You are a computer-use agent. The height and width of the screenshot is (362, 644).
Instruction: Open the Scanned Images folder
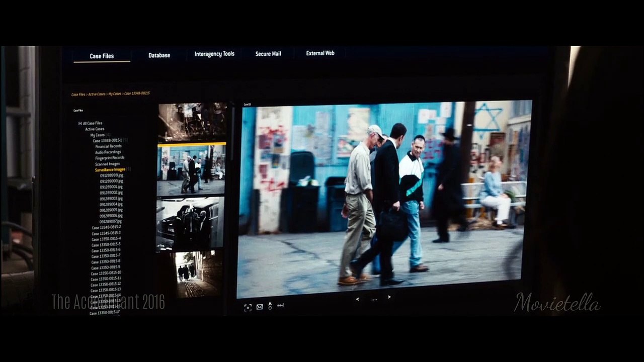click(x=107, y=164)
